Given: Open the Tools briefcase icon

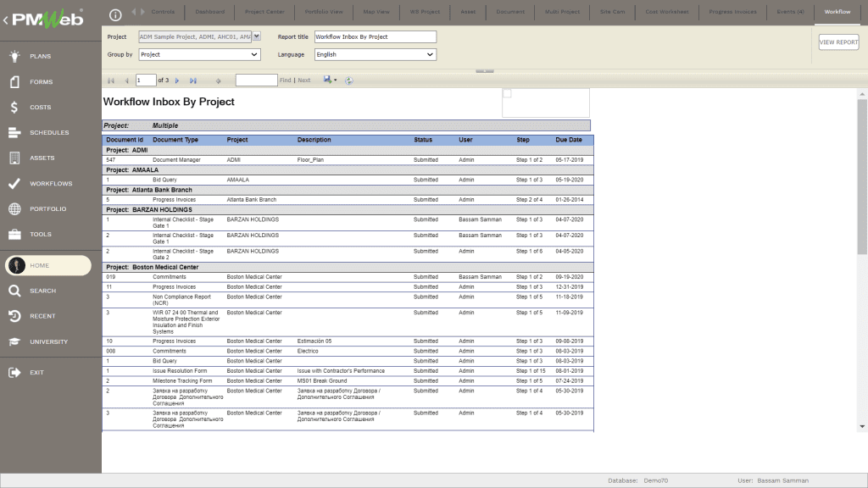Looking at the screenshot, I should (x=15, y=235).
